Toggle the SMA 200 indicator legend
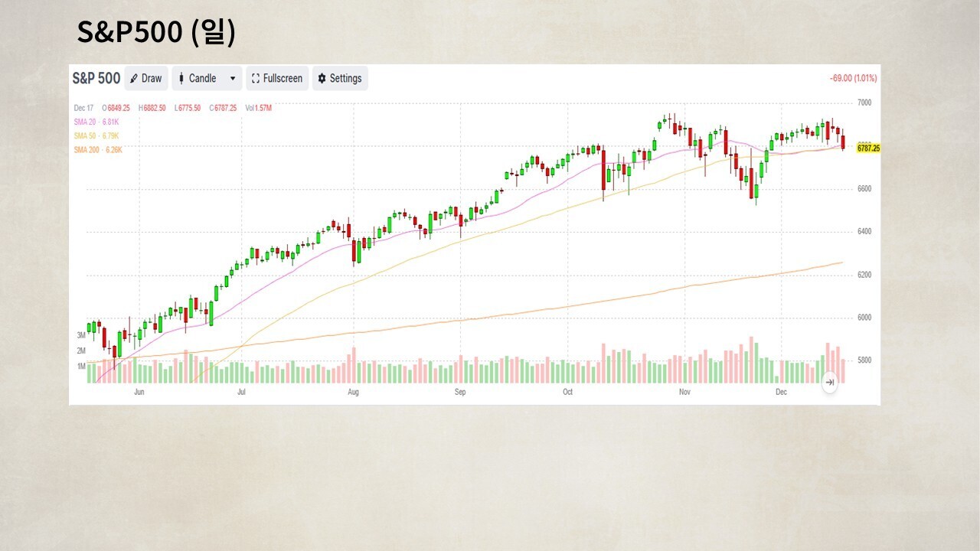Image resolution: width=980 pixels, height=551 pixels. [98, 150]
